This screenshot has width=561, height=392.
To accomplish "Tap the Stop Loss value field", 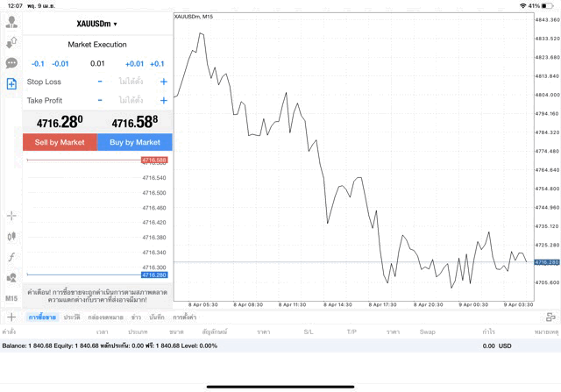I will [131, 82].
